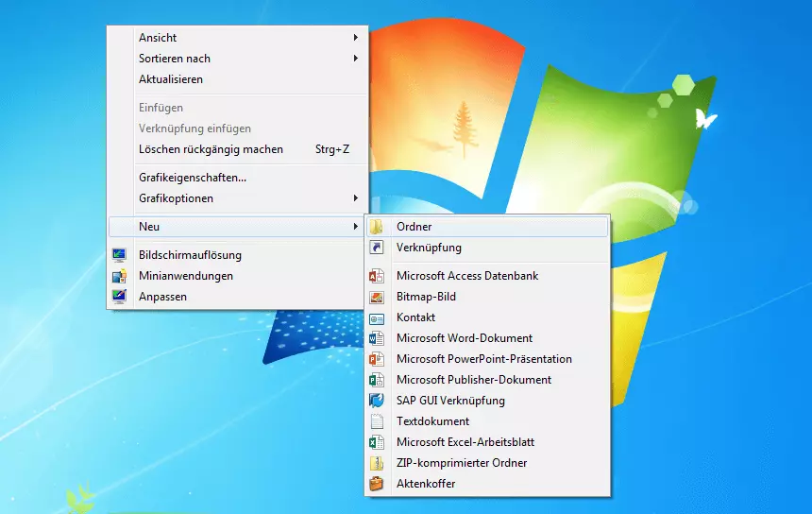Viewport: 812px width, 514px height.
Task: Open Bildschirmauflösung settings
Action: coord(237,255)
